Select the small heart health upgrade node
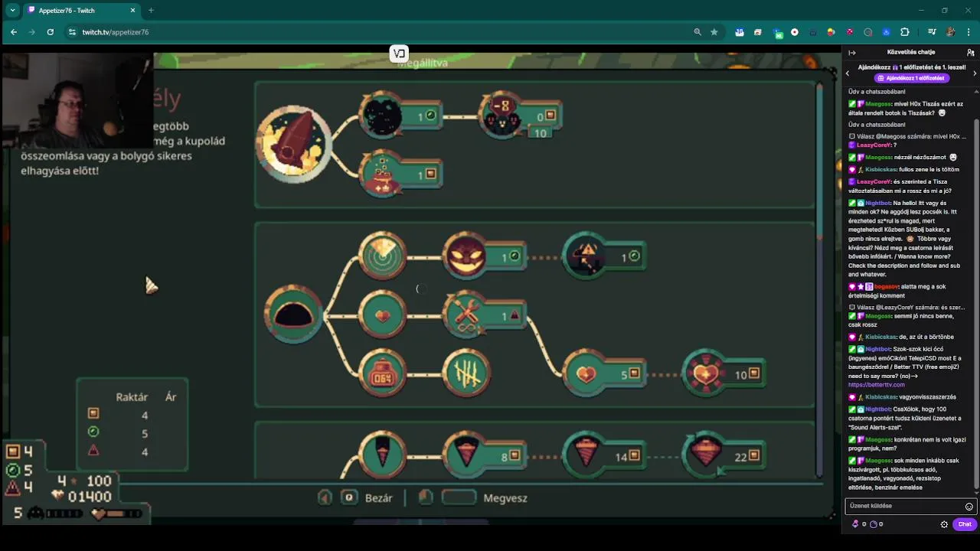Viewport: 980px width, 551px height. click(382, 315)
